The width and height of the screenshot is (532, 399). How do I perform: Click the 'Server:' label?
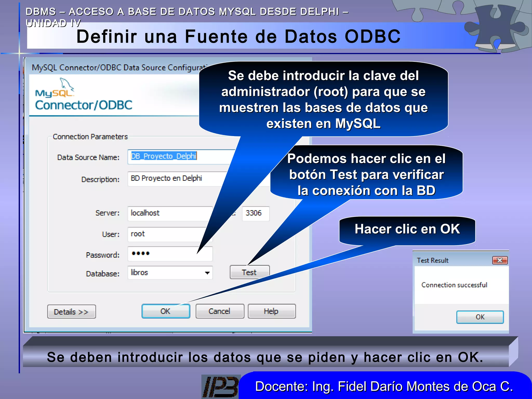coord(108,213)
